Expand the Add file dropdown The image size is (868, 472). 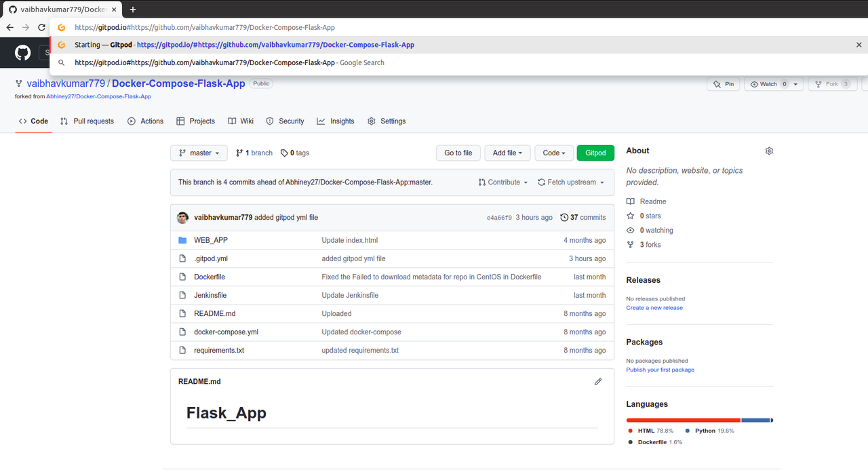coord(507,153)
